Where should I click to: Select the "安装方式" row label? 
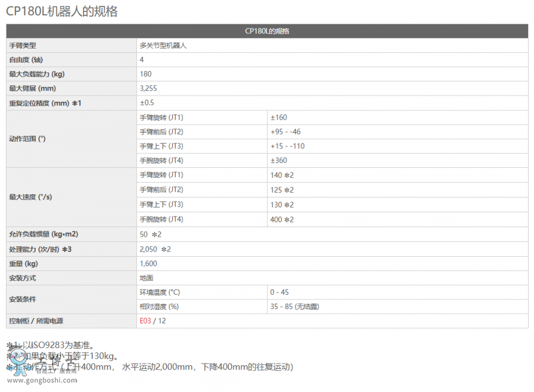23,278
